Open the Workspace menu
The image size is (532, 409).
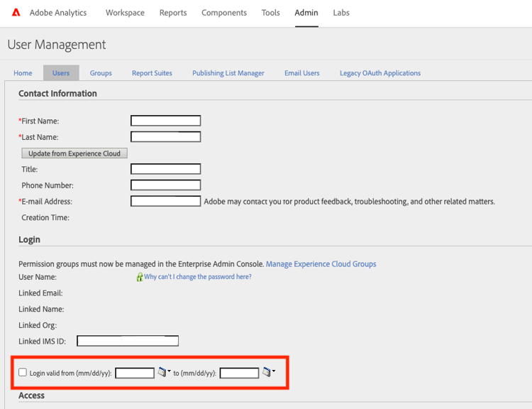125,13
